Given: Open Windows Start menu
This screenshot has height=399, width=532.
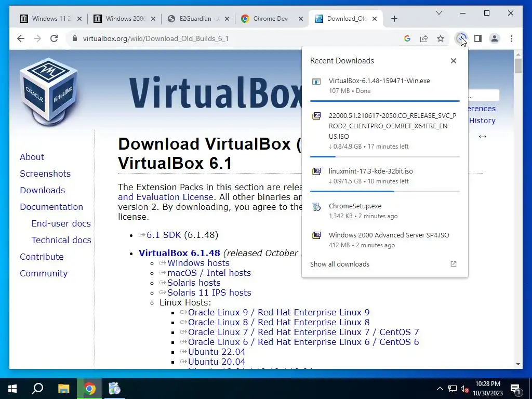Looking at the screenshot, I should click(12, 389).
